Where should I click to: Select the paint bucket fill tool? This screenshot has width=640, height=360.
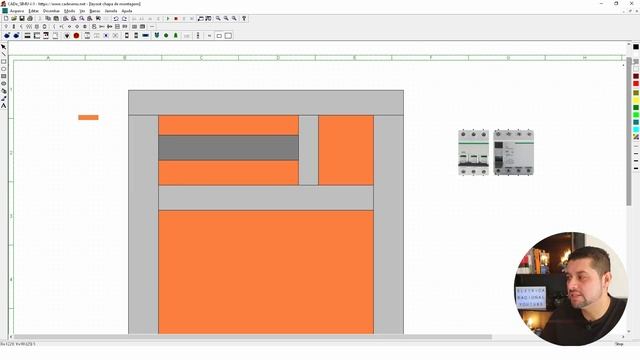coord(4,91)
